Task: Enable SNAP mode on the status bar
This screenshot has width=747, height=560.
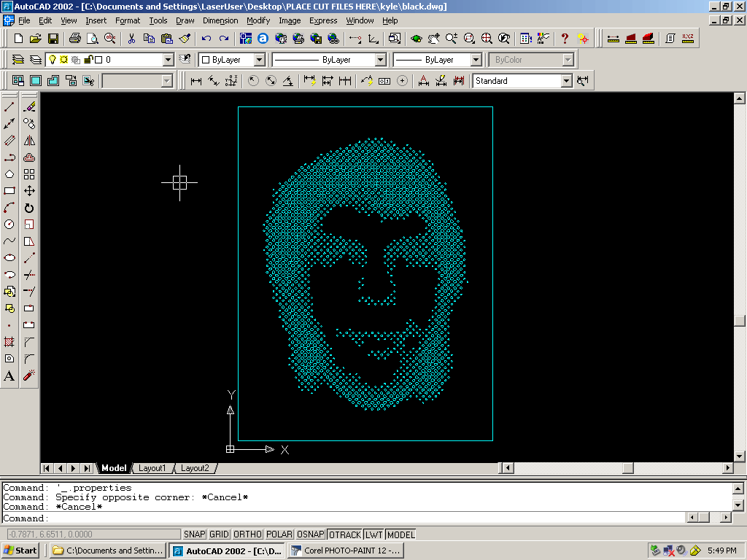Action: [194, 534]
